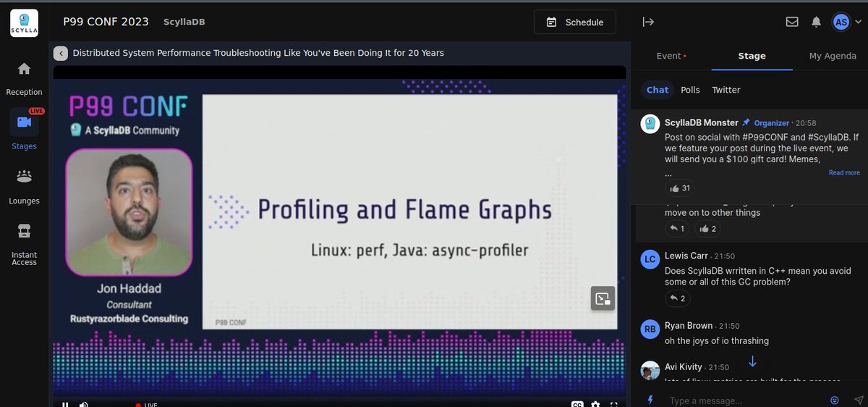Reply button showing 1 reply

point(677,229)
